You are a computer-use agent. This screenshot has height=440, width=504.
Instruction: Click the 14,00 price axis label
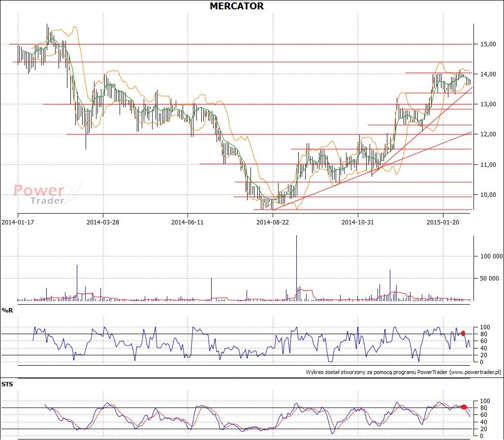coord(488,74)
